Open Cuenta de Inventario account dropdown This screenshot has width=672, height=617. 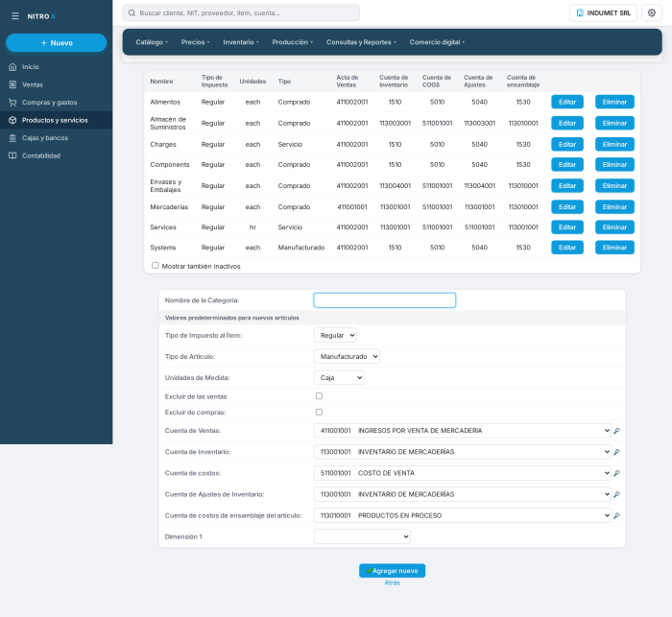click(463, 452)
